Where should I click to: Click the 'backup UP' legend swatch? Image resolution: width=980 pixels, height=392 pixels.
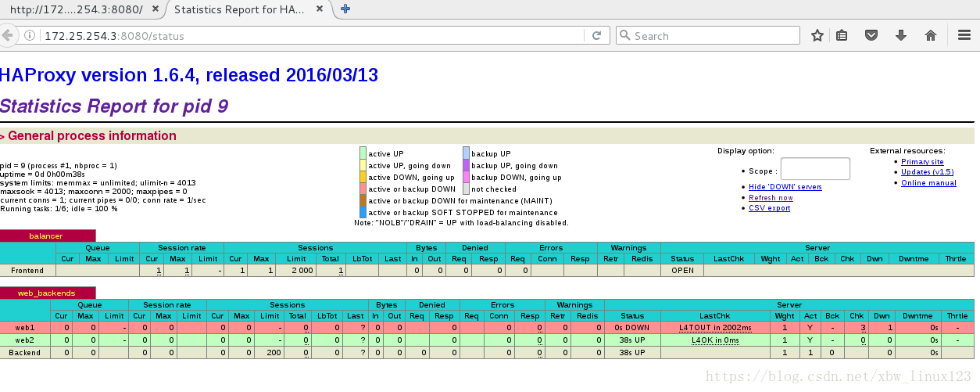click(x=466, y=153)
